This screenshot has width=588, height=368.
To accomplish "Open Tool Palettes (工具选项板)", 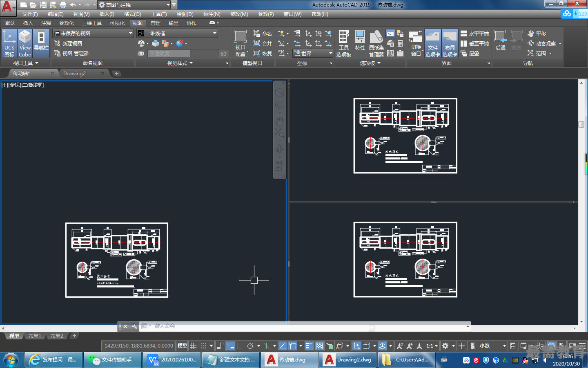I will (x=343, y=43).
